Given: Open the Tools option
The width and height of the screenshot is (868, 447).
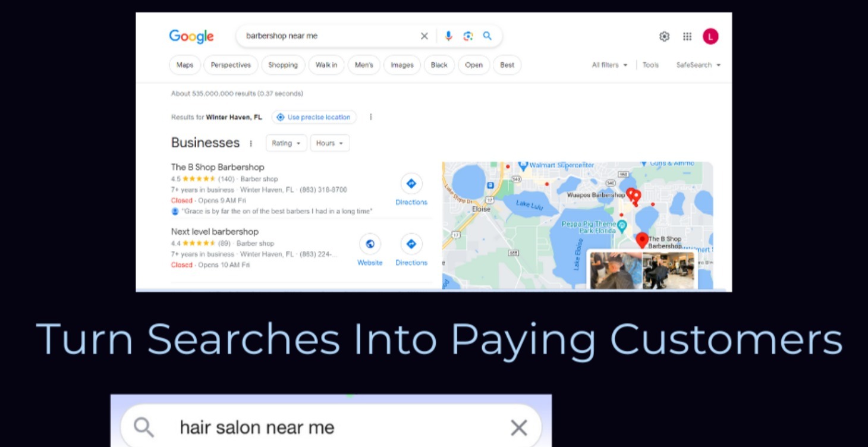Looking at the screenshot, I should pos(650,65).
